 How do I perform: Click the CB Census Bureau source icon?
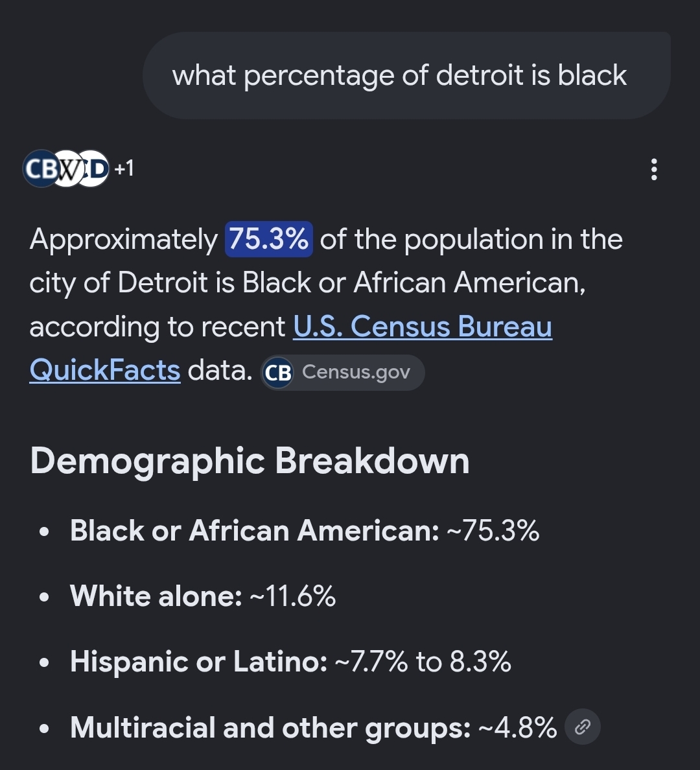click(x=40, y=169)
